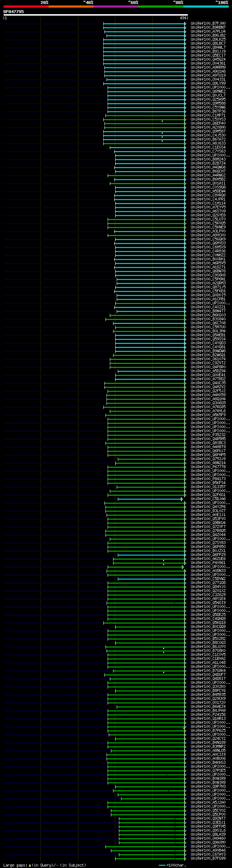Select hit label UniRef100_O49460

pyautogui.click(x=208, y=839)
